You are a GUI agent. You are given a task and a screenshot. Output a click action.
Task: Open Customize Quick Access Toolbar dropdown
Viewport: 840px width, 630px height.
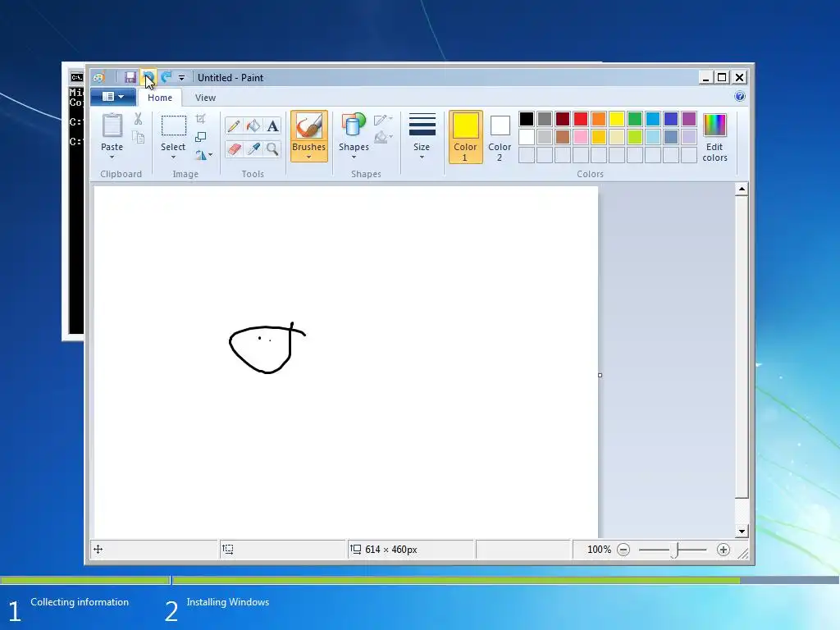pyautogui.click(x=181, y=78)
